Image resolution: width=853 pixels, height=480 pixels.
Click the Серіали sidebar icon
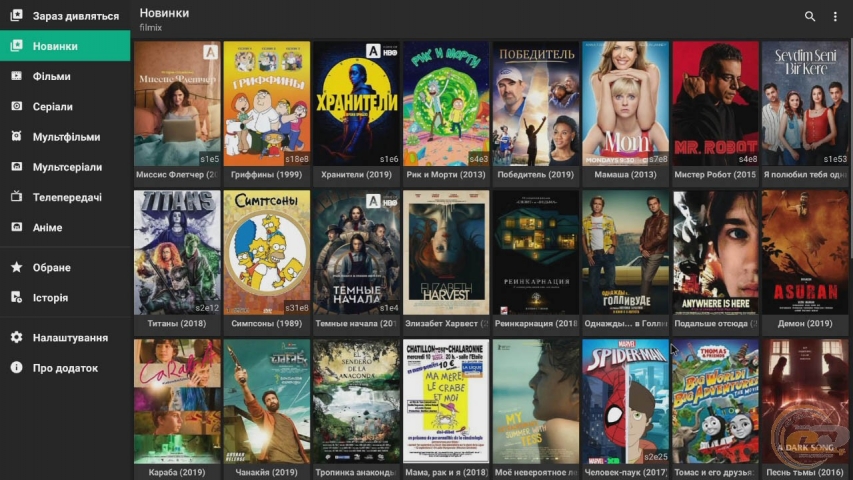16,106
